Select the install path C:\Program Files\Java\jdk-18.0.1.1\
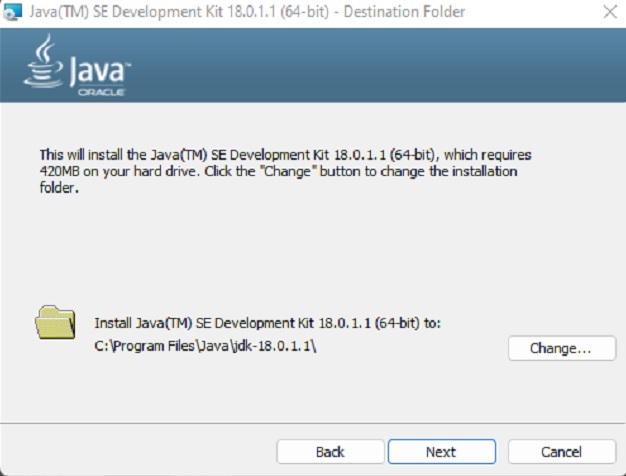The image size is (626, 476). 206,346
